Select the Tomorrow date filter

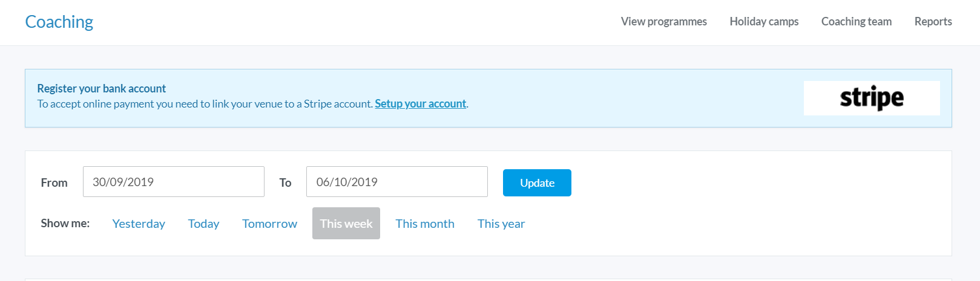(269, 224)
